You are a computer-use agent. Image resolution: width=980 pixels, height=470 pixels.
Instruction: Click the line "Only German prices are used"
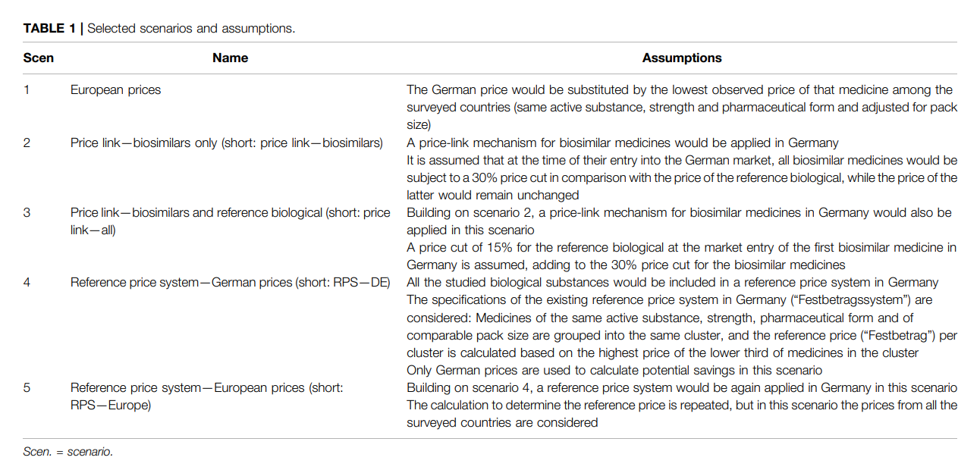(x=614, y=370)
